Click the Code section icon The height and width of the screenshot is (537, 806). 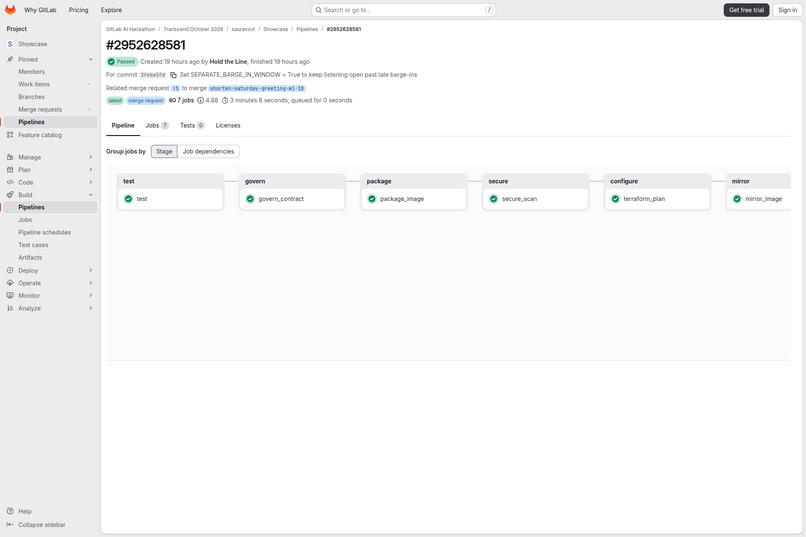[x=10, y=182]
